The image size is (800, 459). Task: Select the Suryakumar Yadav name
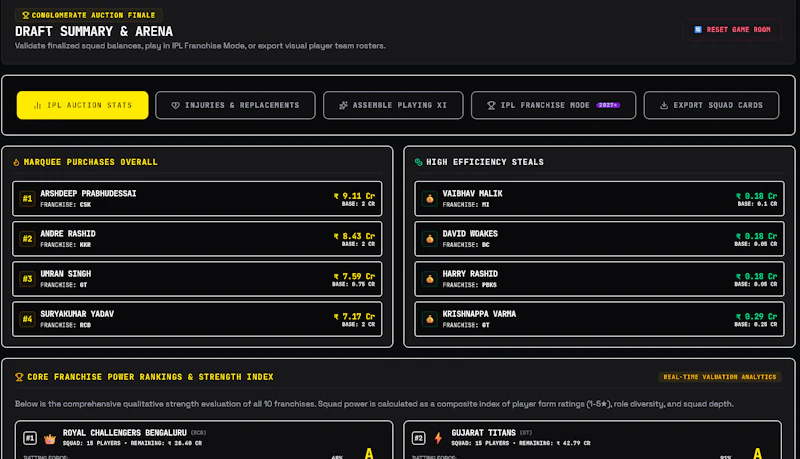77,314
